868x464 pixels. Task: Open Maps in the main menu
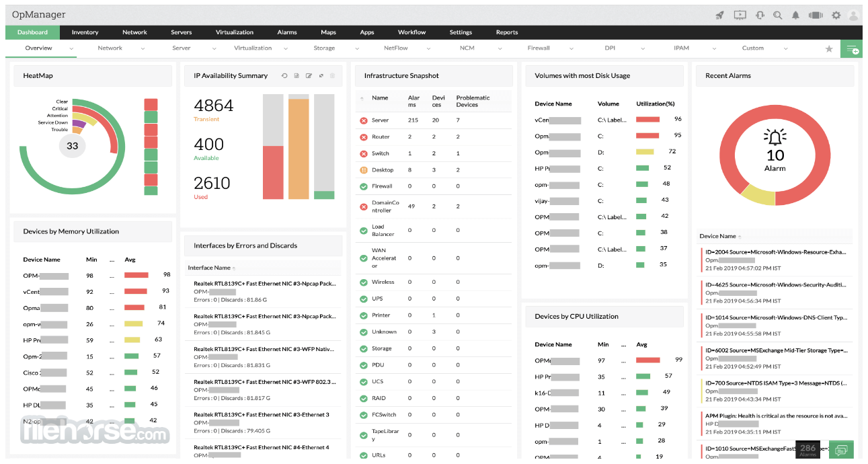[x=328, y=32]
